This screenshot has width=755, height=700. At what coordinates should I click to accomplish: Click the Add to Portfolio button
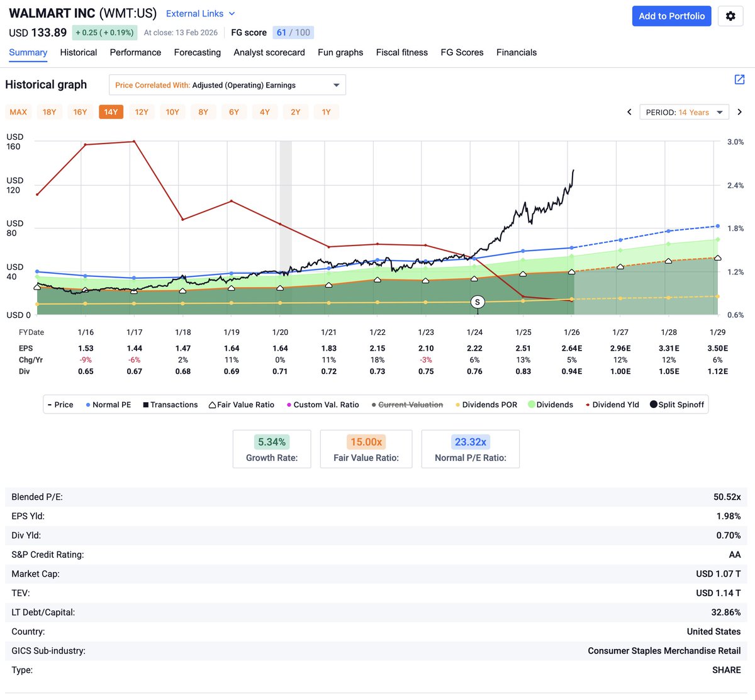tap(671, 16)
